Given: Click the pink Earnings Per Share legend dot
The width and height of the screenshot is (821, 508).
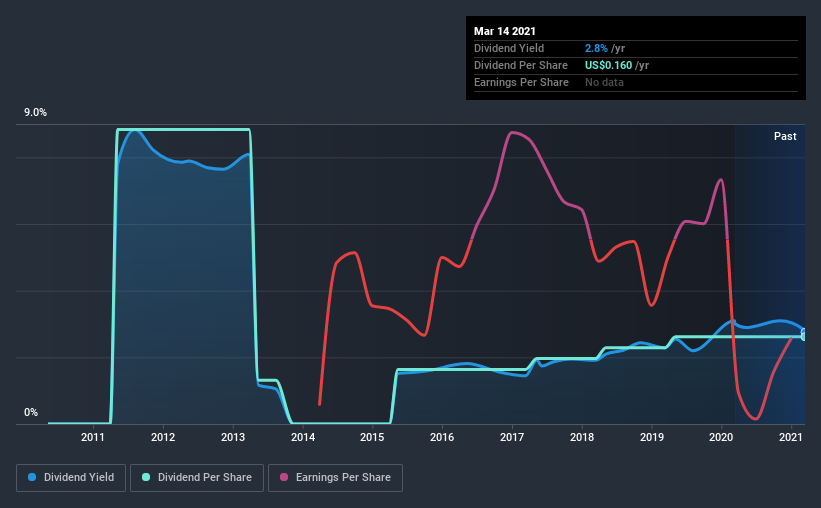Looking at the screenshot, I should coord(284,477).
